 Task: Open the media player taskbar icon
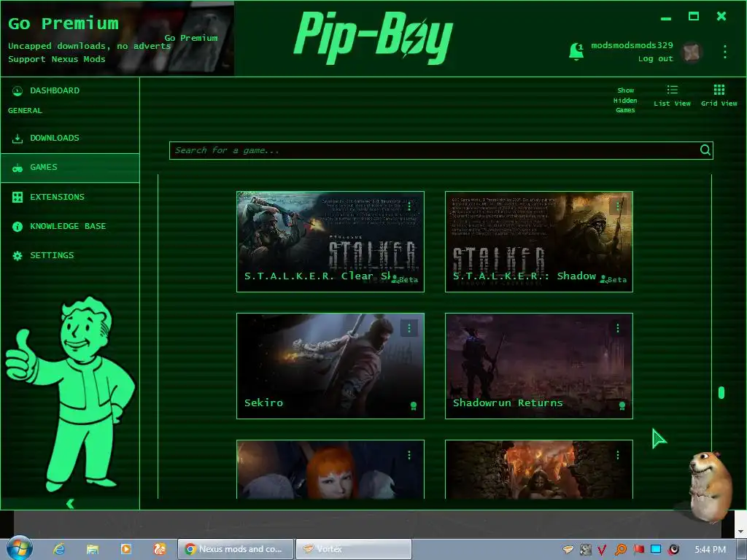pyautogui.click(x=125, y=549)
